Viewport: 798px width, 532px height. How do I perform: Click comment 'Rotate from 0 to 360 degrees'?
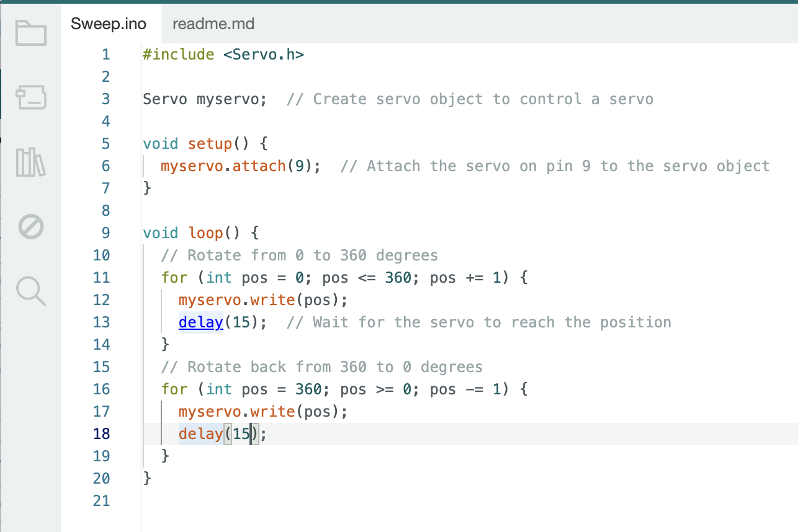pos(313,255)
